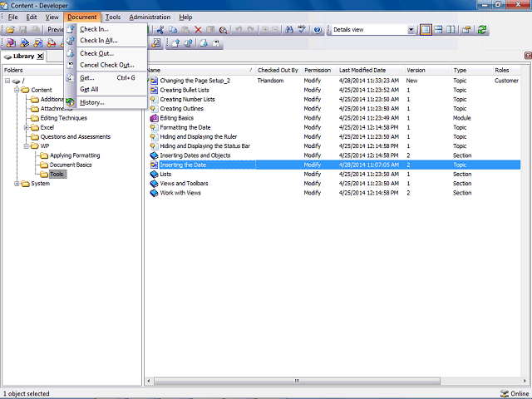Sort by Checked Out By column
This screenshot has width=532, height=399.
[278, 70]
